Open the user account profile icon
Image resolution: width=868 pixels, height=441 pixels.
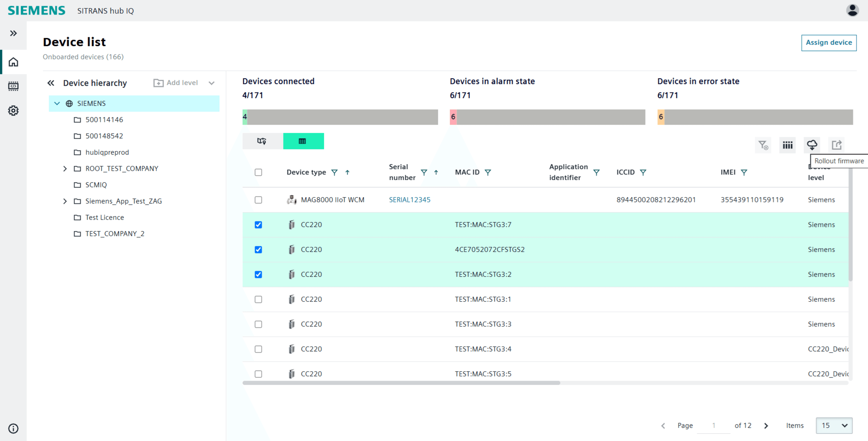pyautogui.click(x=853, y=10)
